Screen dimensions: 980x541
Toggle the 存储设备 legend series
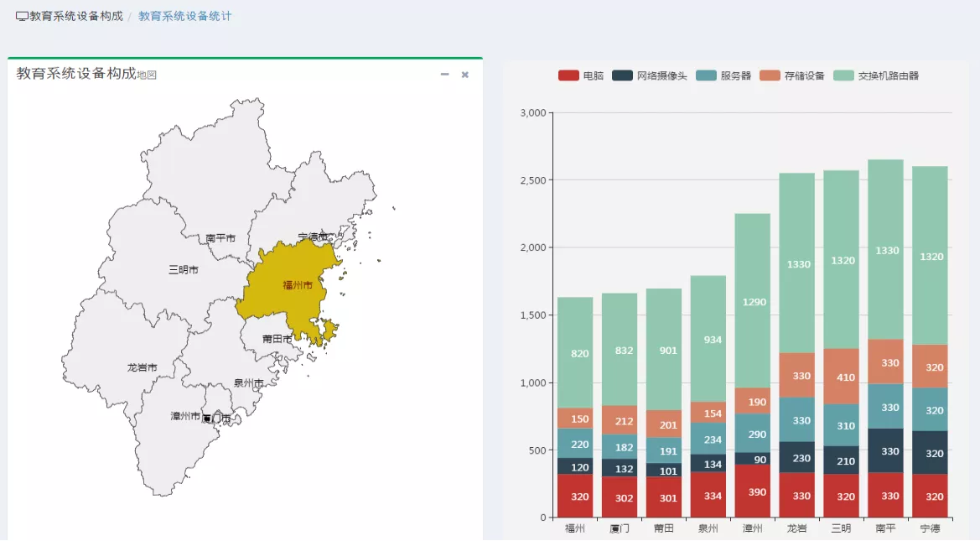coord(792,75)
